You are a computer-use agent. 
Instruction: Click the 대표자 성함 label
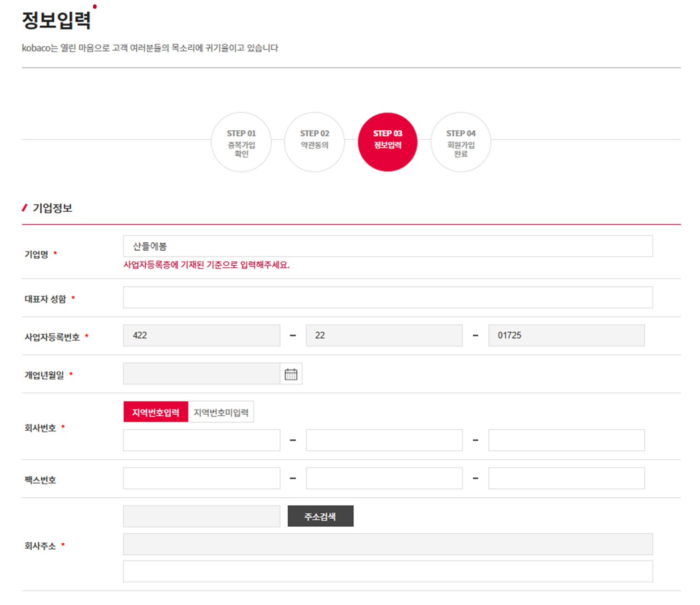[45, 299]
